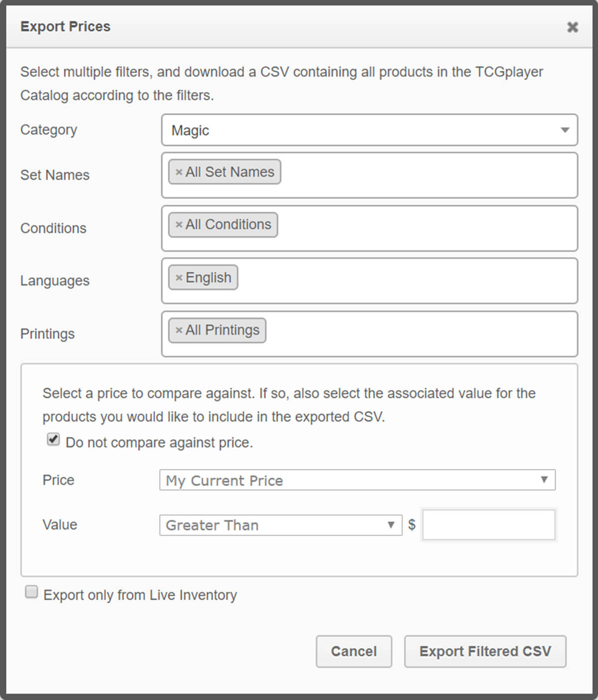Click the Cancel button
The image size is (598, 700).
point(354,651)
